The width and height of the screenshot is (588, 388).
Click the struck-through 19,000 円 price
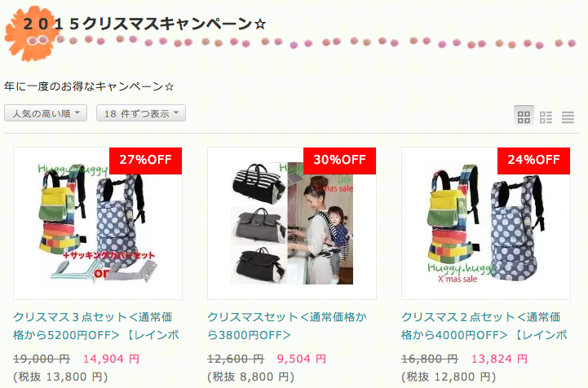(42, 359)
